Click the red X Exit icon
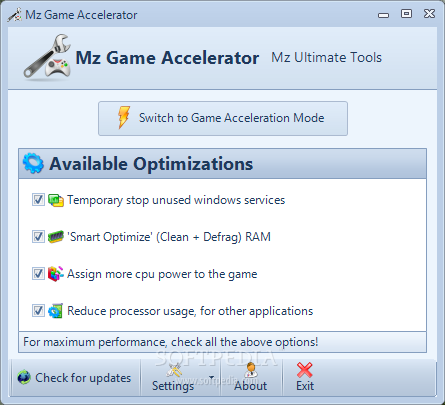Image resolution: width=445 pixels, height=405 pixels. point(305,370)
